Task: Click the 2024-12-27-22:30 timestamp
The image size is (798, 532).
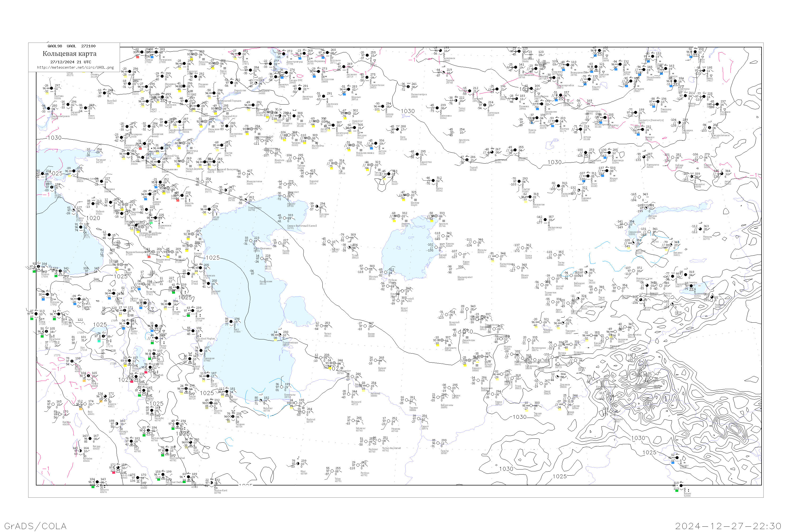Action: pos(728,526)
